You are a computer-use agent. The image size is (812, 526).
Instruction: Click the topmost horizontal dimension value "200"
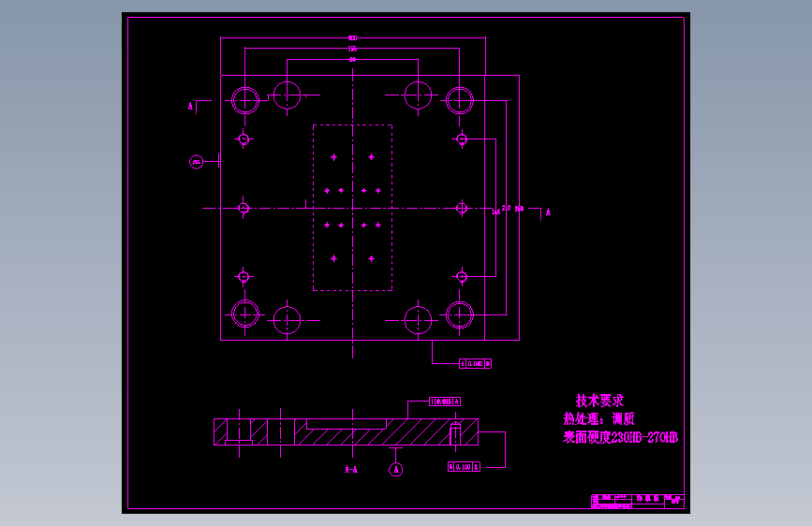tap(353, 37)
